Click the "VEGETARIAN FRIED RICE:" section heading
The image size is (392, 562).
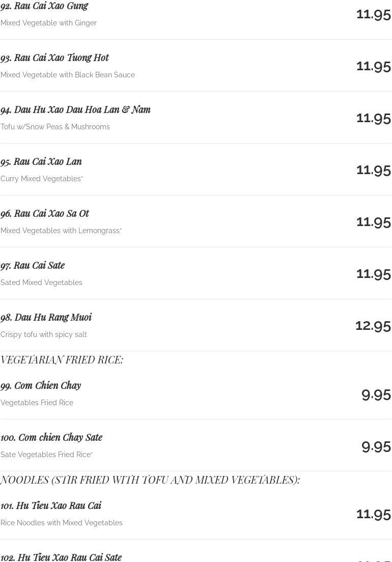[x=62, y=360]
